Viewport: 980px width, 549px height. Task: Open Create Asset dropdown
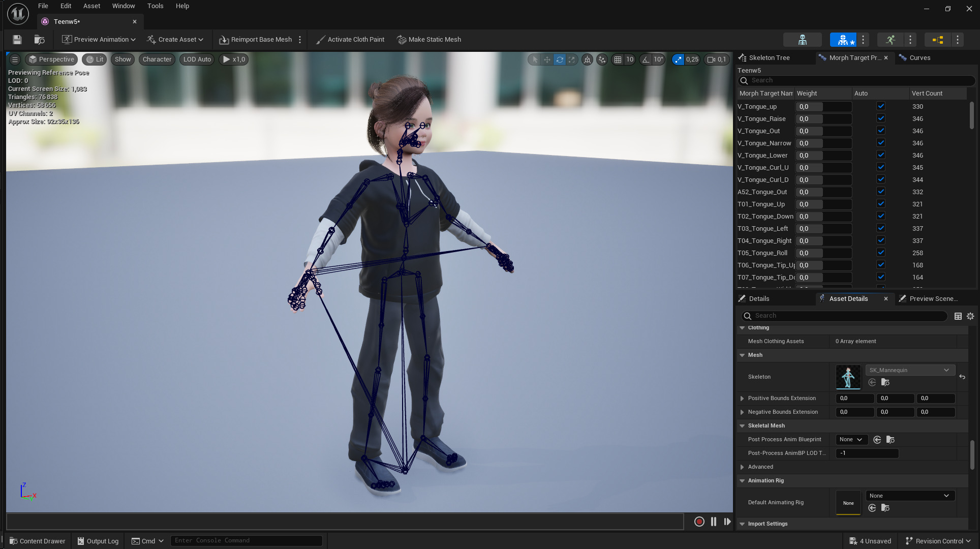[x=175, y=40]
